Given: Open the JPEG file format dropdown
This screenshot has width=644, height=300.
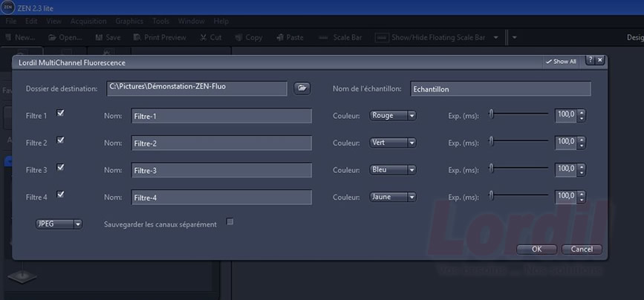Looking at the screenshot, I should coord(59,224).
